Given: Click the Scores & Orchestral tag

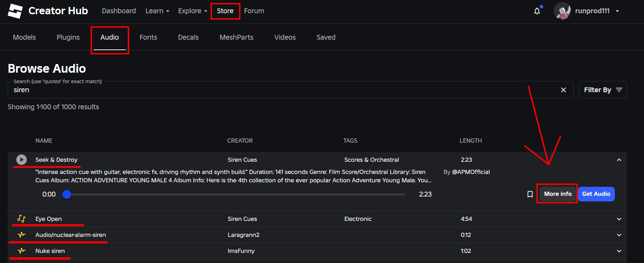Looking at the screenshot, I should [x=371, y=160].
